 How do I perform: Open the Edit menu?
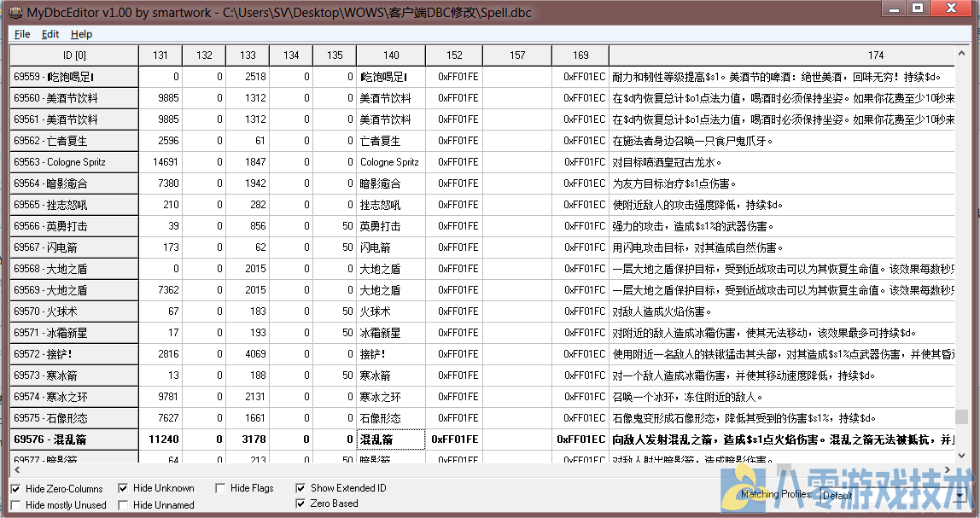pos(50,34)
